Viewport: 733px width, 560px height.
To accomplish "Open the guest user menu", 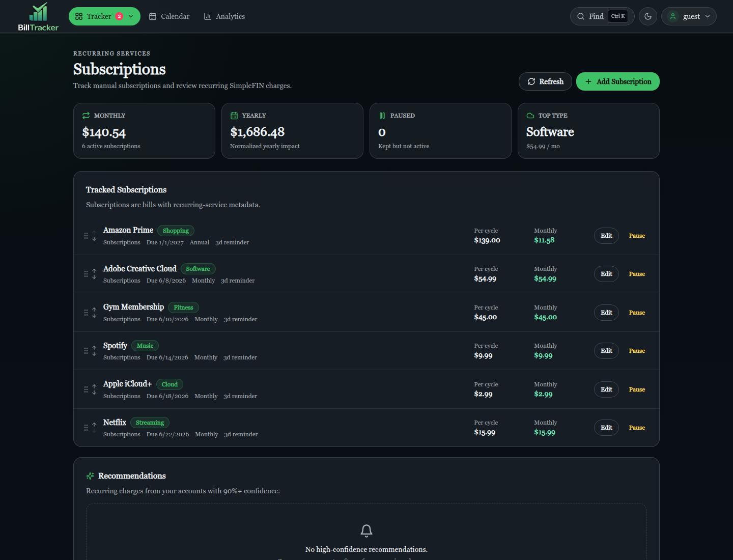I will [689, 16].
